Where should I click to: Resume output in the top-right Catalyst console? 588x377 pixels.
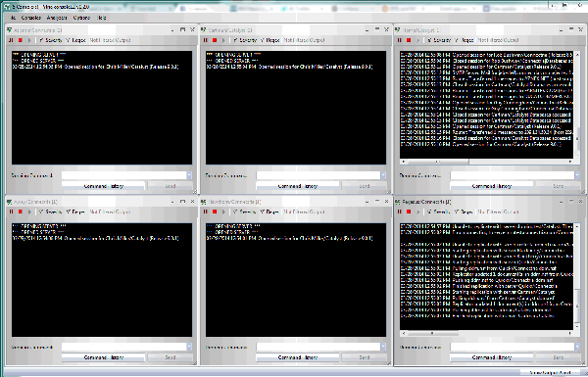(417, 40)
